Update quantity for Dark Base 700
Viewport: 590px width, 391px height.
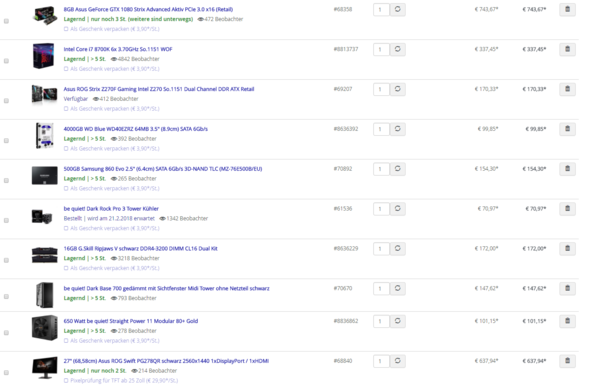[x=398, y=289]
